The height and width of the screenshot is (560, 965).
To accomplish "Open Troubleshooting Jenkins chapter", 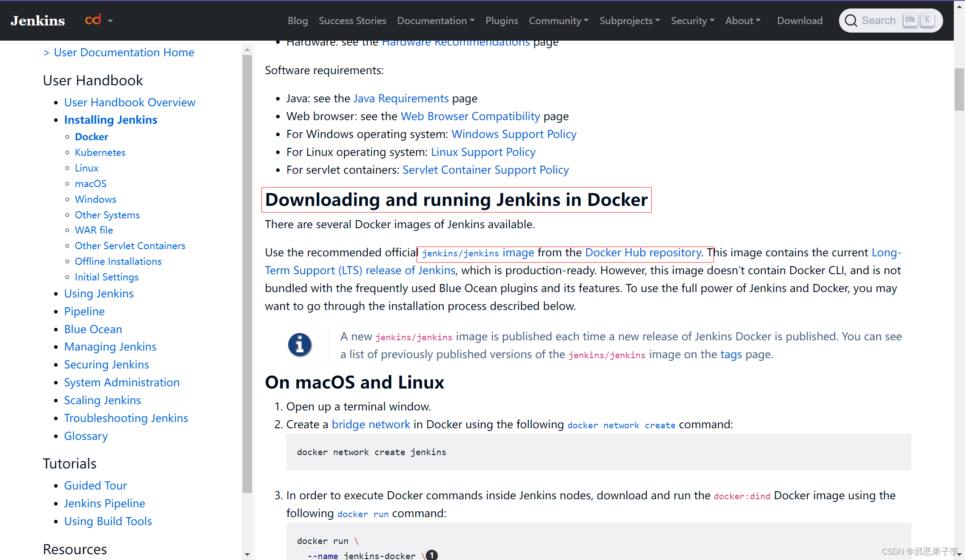I will (126, 418).
